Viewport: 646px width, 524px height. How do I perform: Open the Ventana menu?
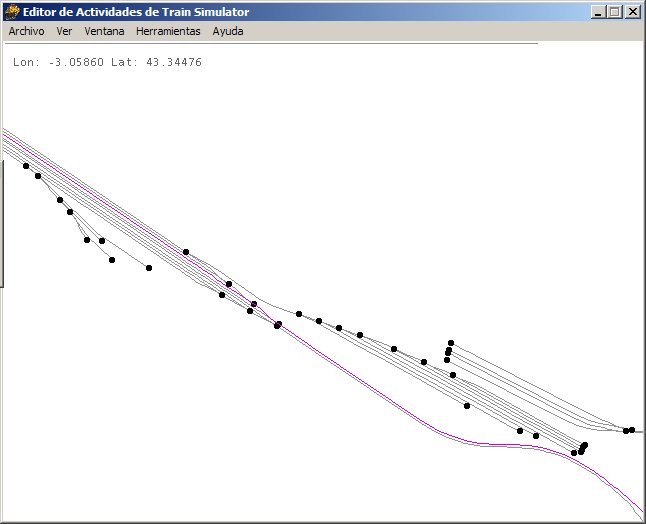104,31
